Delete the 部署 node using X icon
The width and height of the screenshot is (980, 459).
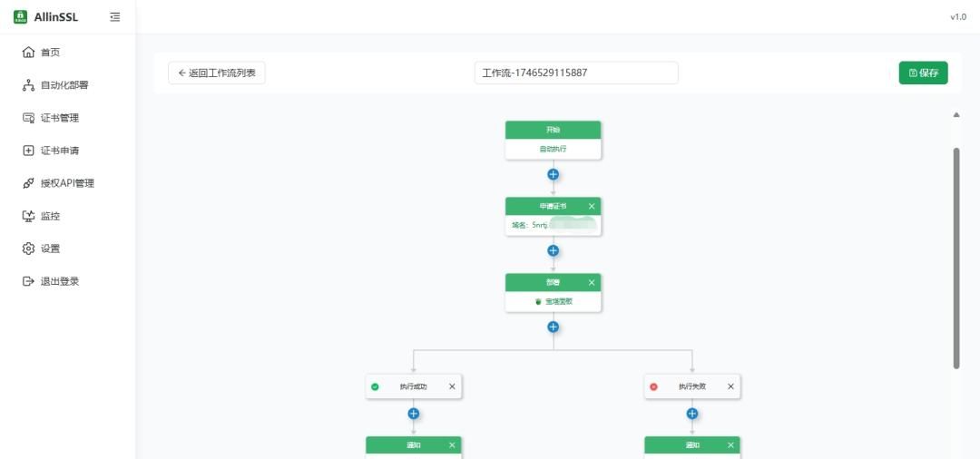(592, 282)
